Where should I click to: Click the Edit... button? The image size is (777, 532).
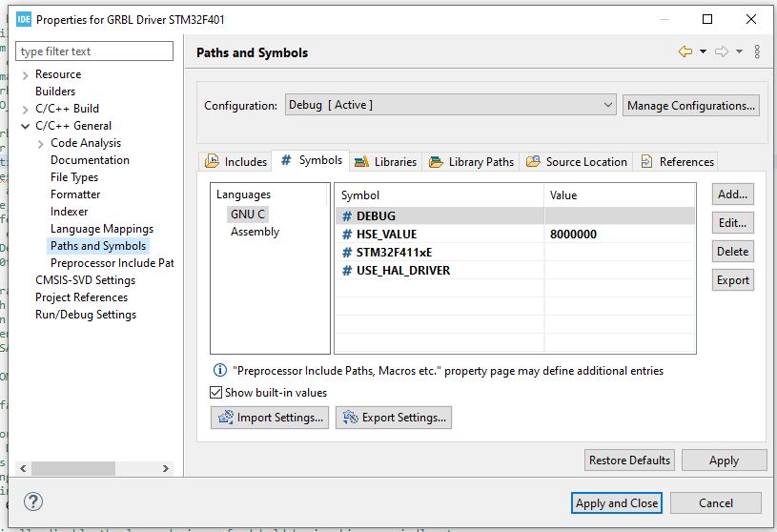732,223
